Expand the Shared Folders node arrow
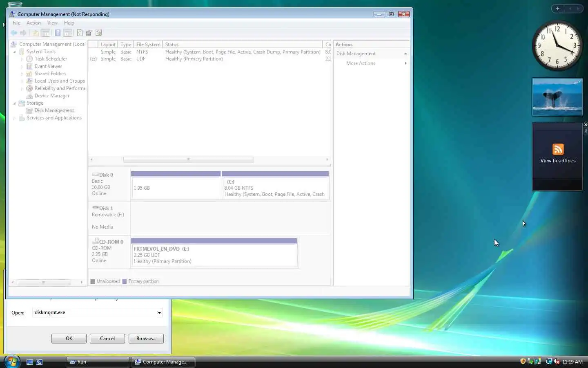 (x=22, y=74)
